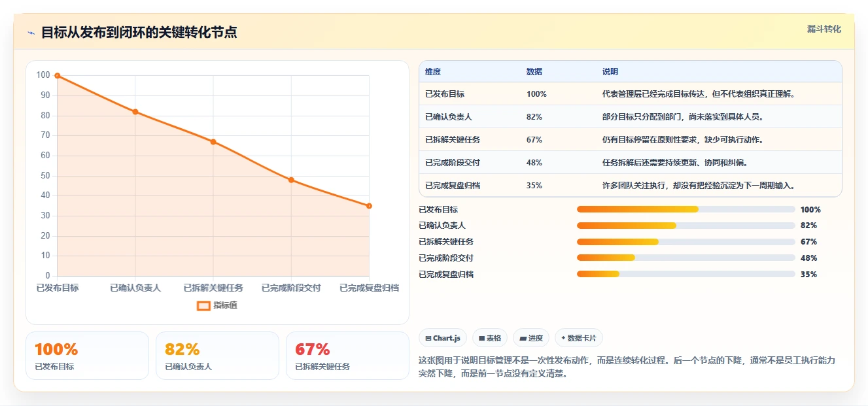Click the 0 tick on the y-axis
This screenshot has width=868, height=406.
click(48, 276)
